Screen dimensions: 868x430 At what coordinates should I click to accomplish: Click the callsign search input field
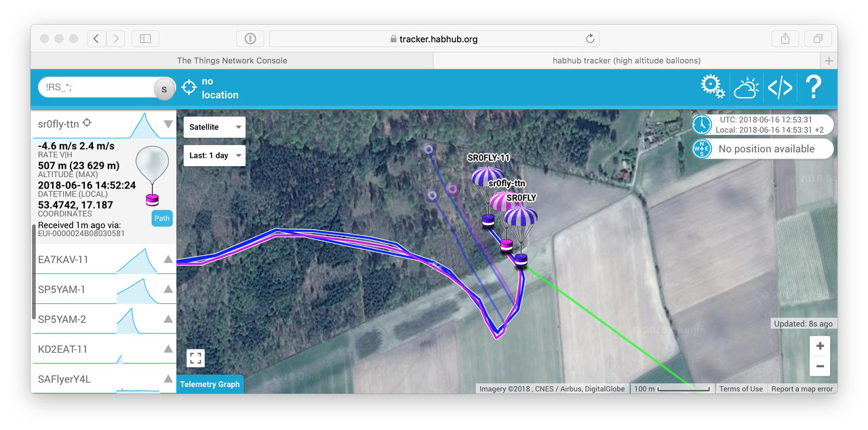96,87
